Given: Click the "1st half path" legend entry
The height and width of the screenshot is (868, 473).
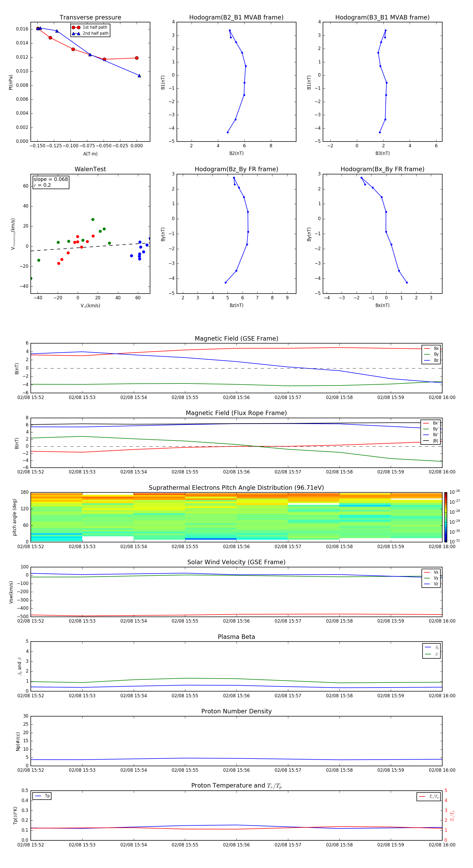Looking at the screenshot, I should click(90, 27).
